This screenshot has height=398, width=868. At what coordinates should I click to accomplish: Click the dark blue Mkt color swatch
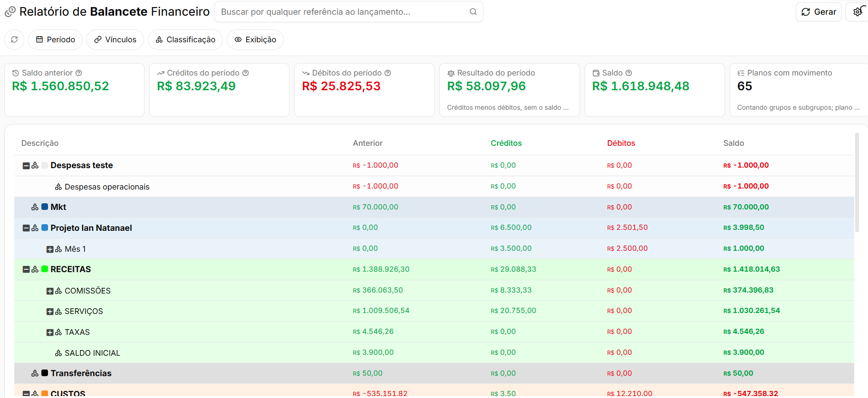click(45, 207)
